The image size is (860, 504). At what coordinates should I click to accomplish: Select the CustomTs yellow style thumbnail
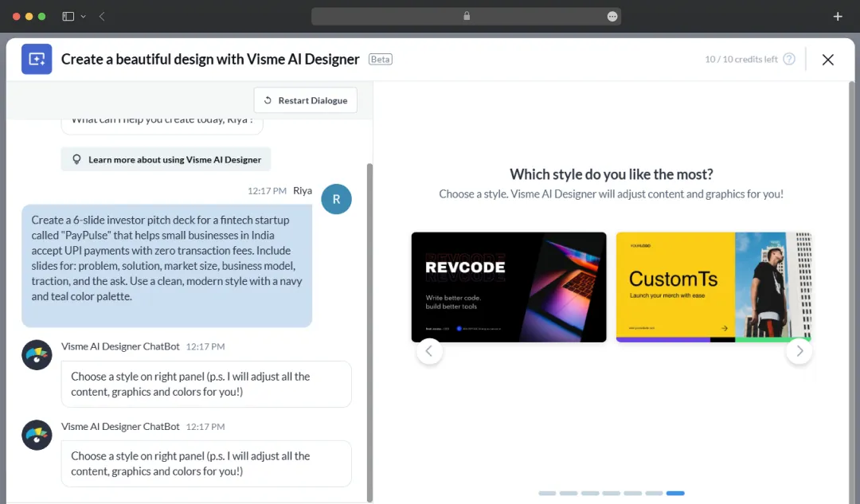713,287
